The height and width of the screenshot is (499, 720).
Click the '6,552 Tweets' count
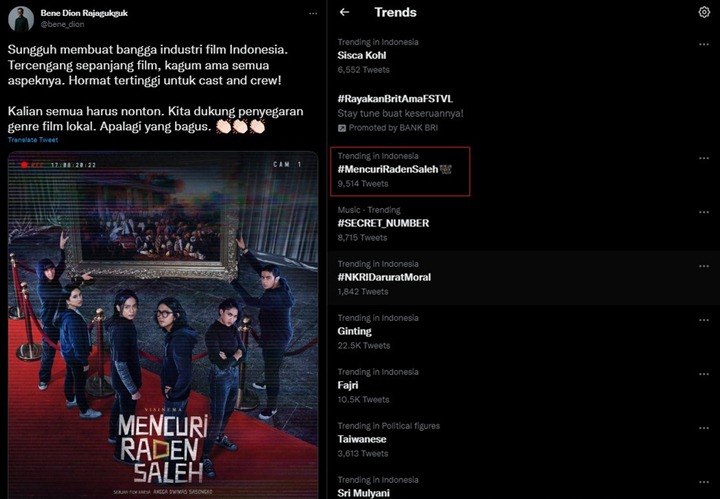(x=363, y=70)
